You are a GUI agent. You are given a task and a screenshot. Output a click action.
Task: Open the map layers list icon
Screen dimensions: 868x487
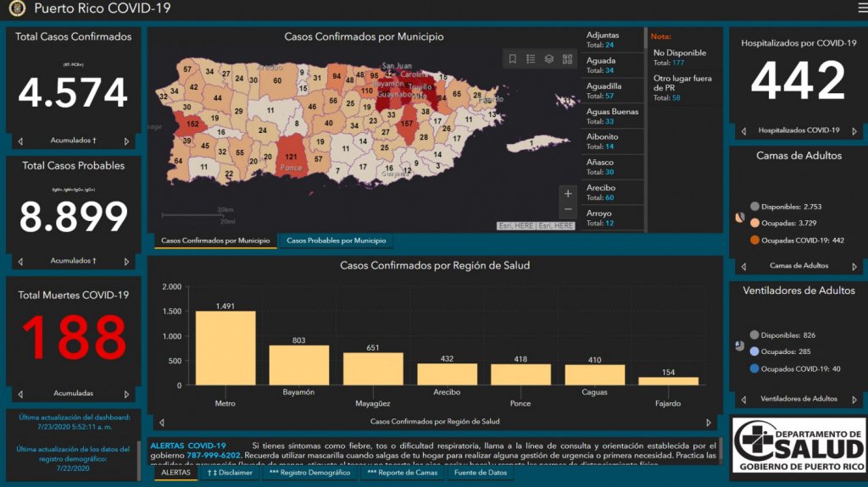[549, 59]
